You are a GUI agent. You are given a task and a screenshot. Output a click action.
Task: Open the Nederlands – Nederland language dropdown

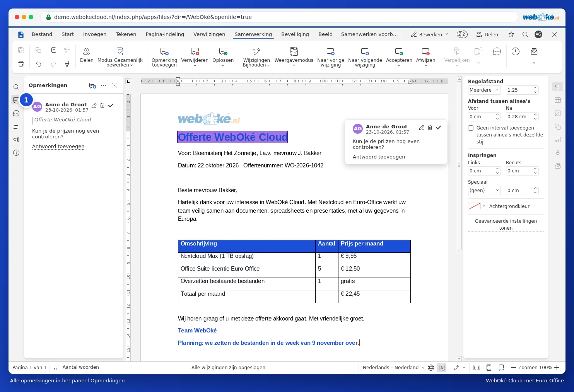(393, 368)
